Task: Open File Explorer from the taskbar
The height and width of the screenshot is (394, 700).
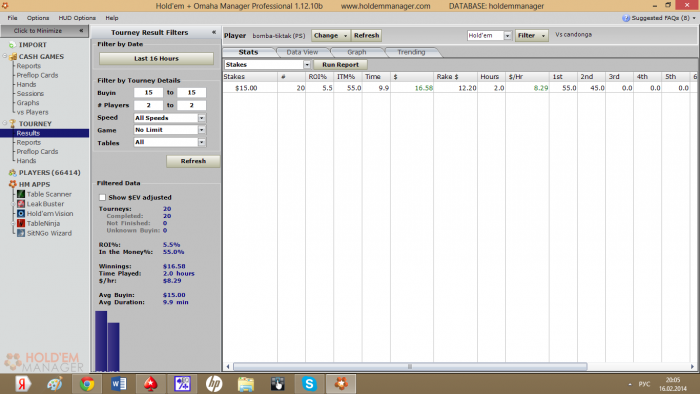Action: pyautogui.click(x=246, y=384)
